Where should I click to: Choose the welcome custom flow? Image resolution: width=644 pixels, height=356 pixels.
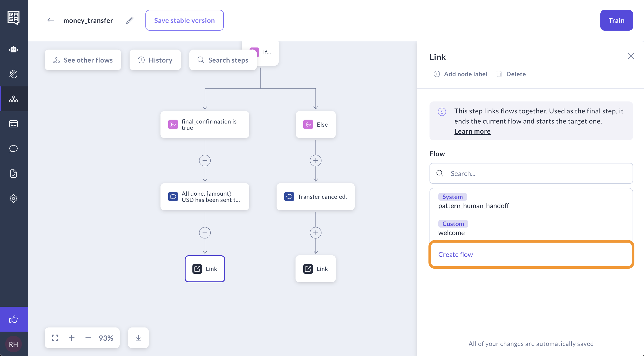(x=451, y=233)
